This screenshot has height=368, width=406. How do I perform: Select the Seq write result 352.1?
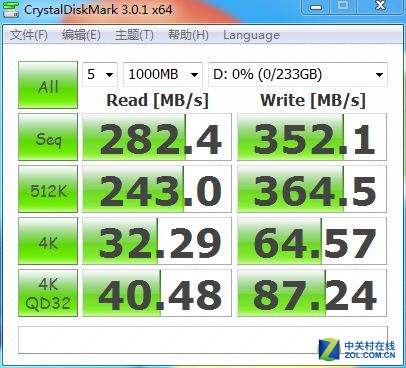[312, 137]
